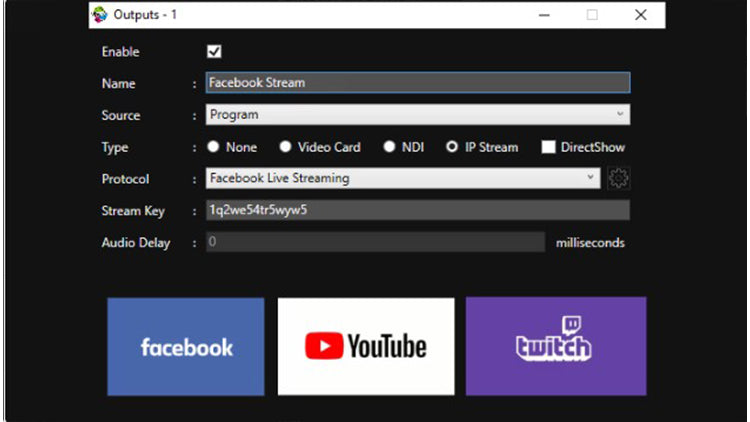Viewport: 750px width, 422px height.
Task: Open the protocol settings gear icon
Action: (619, 178)
